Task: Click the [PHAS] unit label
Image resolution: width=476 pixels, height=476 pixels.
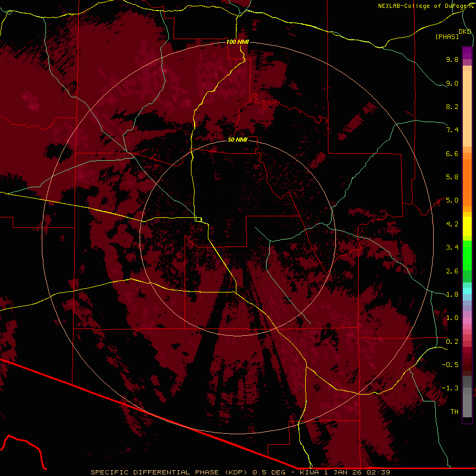Action: click(x=447, y=37)
